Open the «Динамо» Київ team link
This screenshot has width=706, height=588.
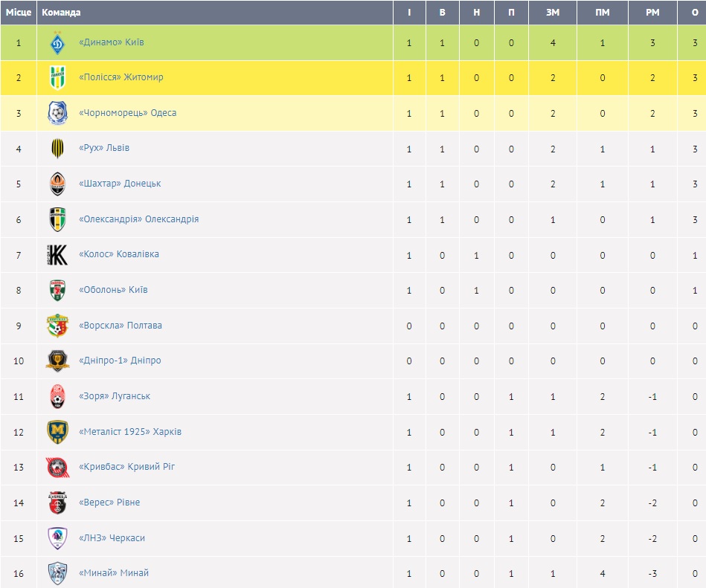click(112, 42)
